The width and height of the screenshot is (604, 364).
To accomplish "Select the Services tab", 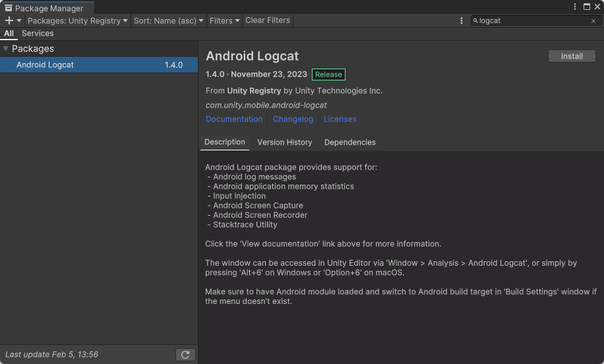I will click(38, 34).
